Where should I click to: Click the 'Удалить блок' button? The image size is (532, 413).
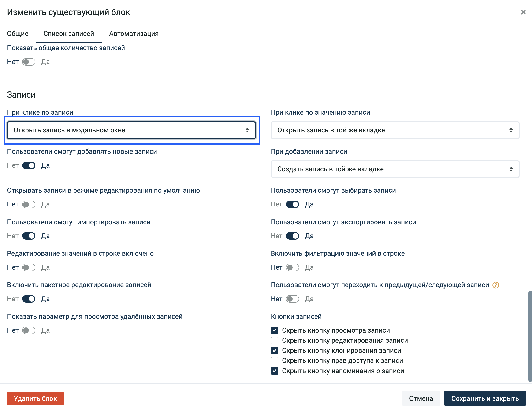pyautogui.click(x=35, y=399)
